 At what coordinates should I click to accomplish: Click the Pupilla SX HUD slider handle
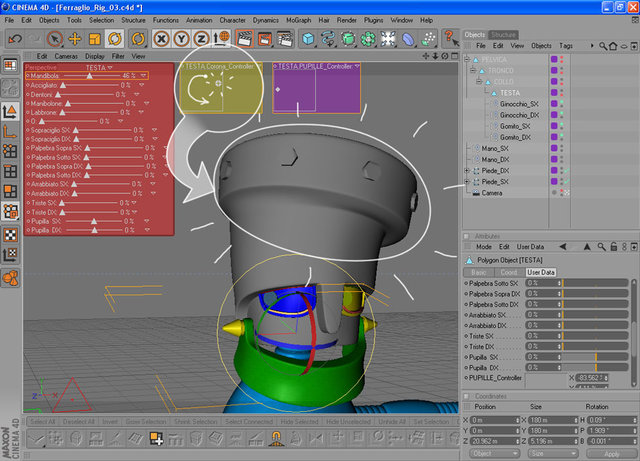94,221
